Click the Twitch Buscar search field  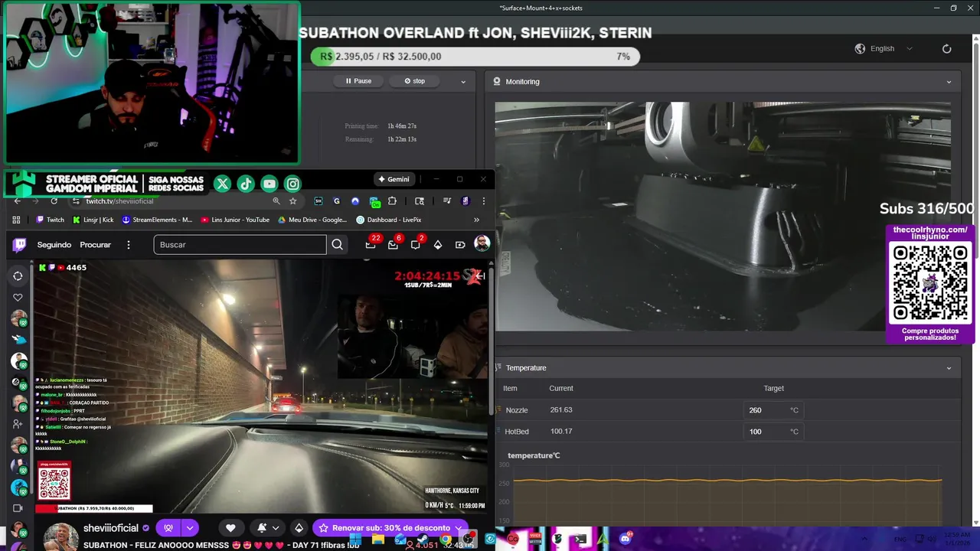point(240,245)
